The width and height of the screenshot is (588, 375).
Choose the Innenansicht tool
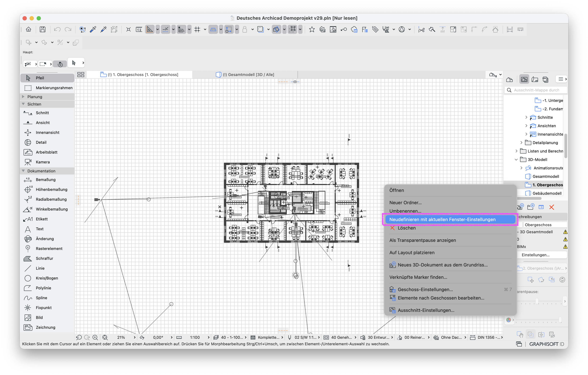[x=47, y=132]
